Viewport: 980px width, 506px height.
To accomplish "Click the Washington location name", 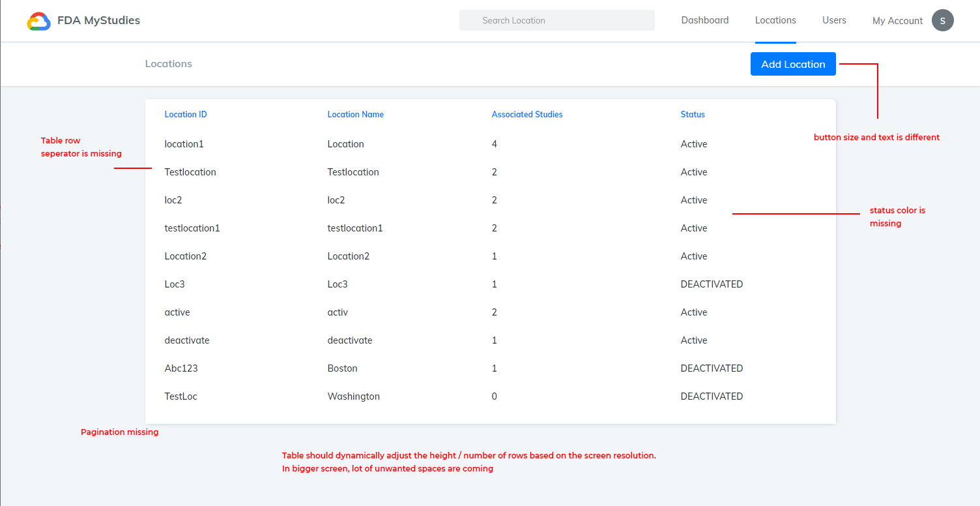I will pos(354,396).
